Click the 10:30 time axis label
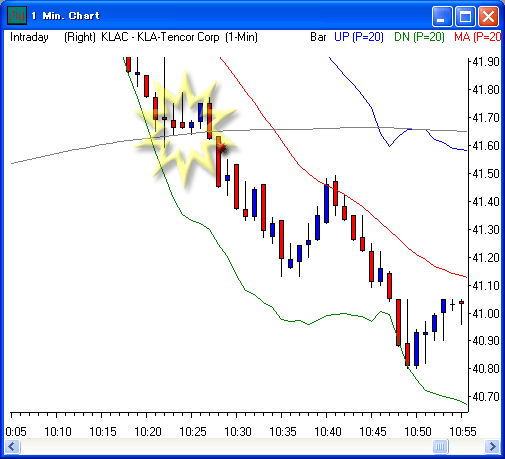Screen dimensions: 505x459 [238, 432]
